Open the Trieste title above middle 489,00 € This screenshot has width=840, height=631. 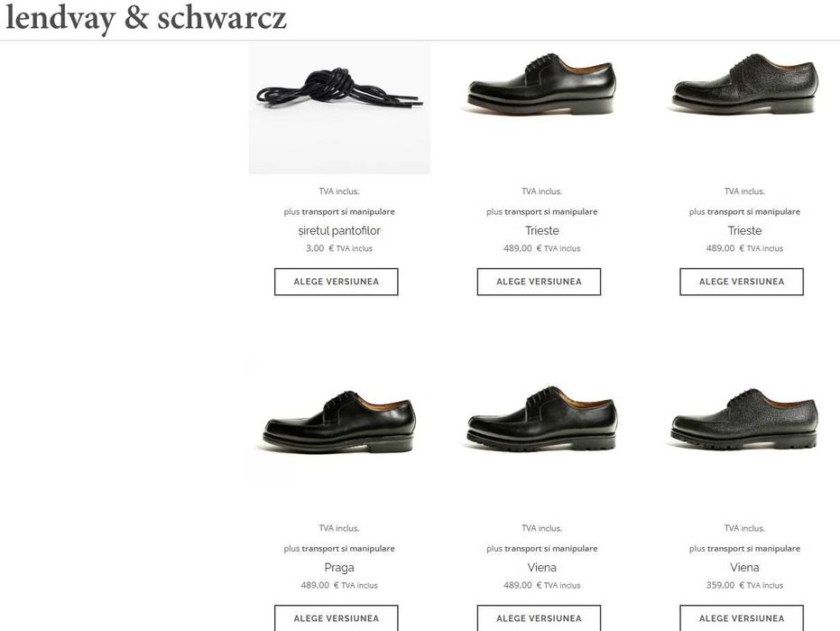click(541, 230)
